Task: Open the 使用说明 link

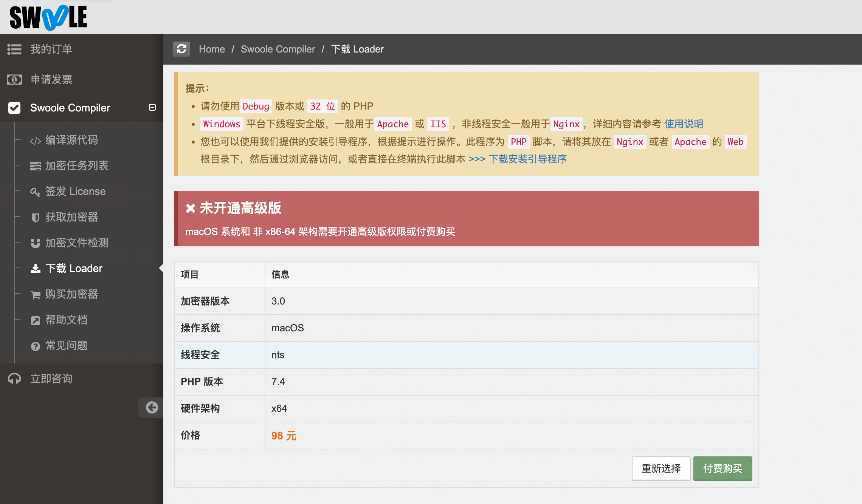Action: click(684, 124)
